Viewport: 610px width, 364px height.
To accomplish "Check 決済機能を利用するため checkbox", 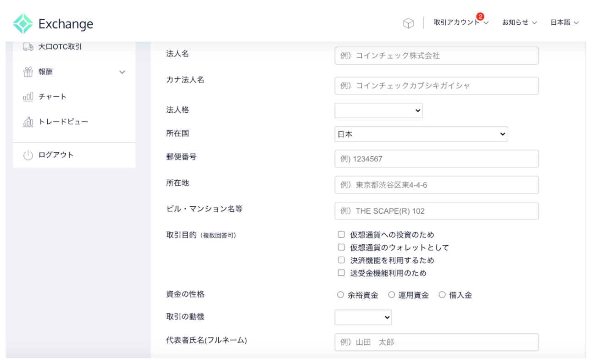I will [x=341, y=260].
